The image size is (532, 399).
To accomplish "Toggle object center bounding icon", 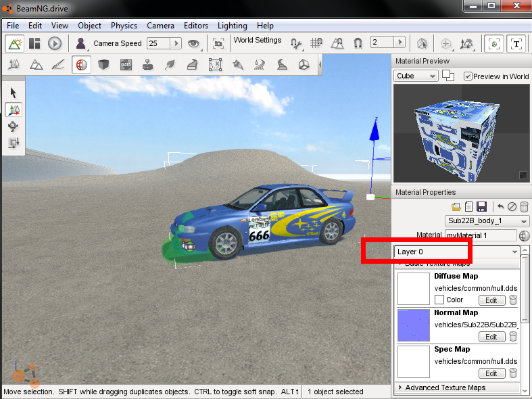I will [446, 44].
